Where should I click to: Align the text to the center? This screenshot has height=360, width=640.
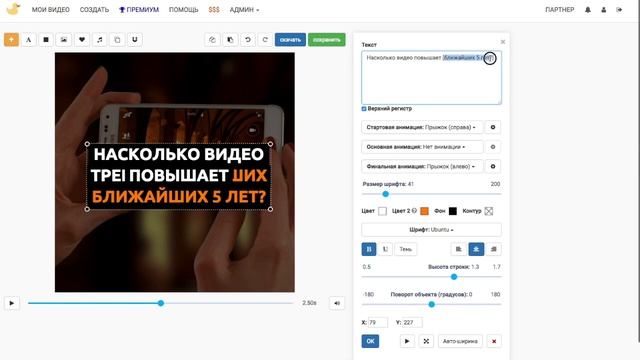pyautogui.click(x=476, y=249)
